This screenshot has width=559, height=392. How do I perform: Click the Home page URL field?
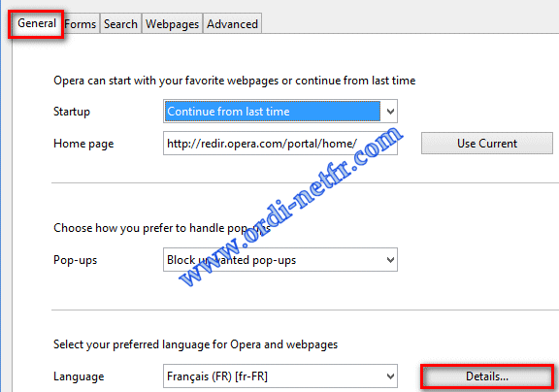point(280,144)
